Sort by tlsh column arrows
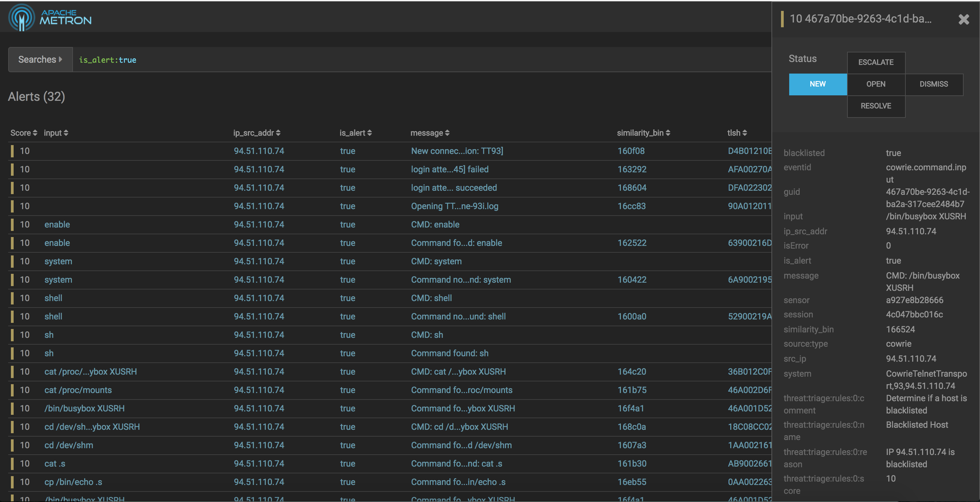 click(x=745, y=133)
